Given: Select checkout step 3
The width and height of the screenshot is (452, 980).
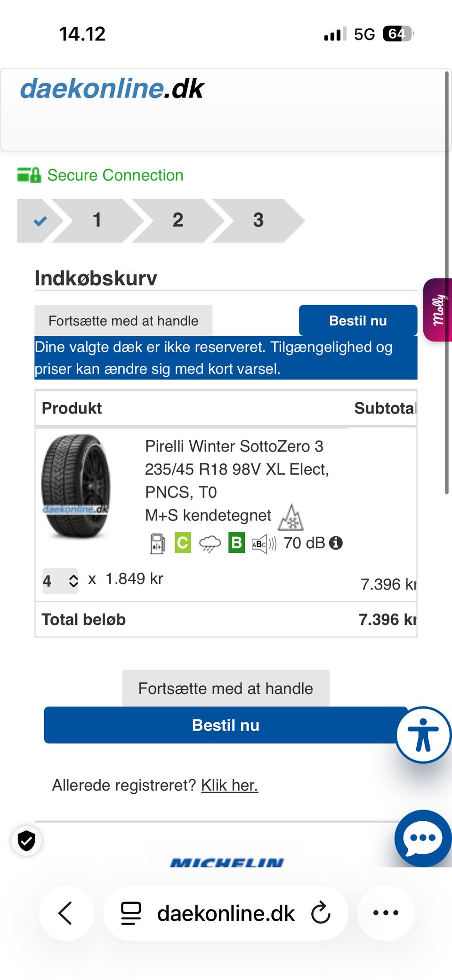Looking at the screenshot, I should click(x=258, y=220).
